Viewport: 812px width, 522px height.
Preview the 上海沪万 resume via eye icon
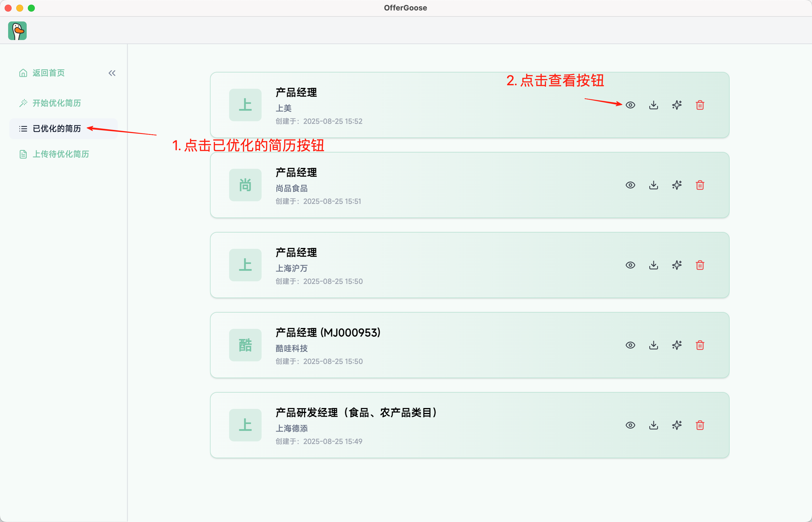point(630,265)
